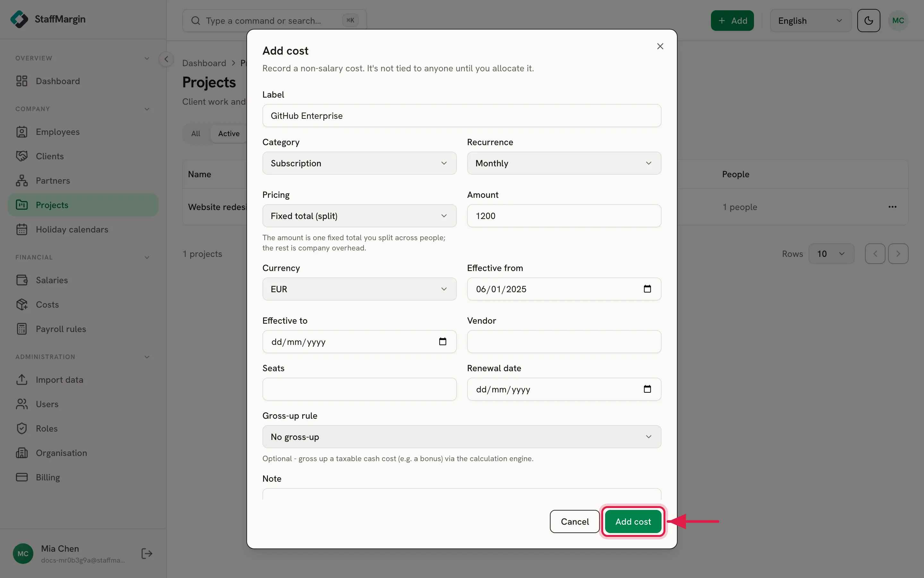Open Billing in the sidebar

point(83,477)
